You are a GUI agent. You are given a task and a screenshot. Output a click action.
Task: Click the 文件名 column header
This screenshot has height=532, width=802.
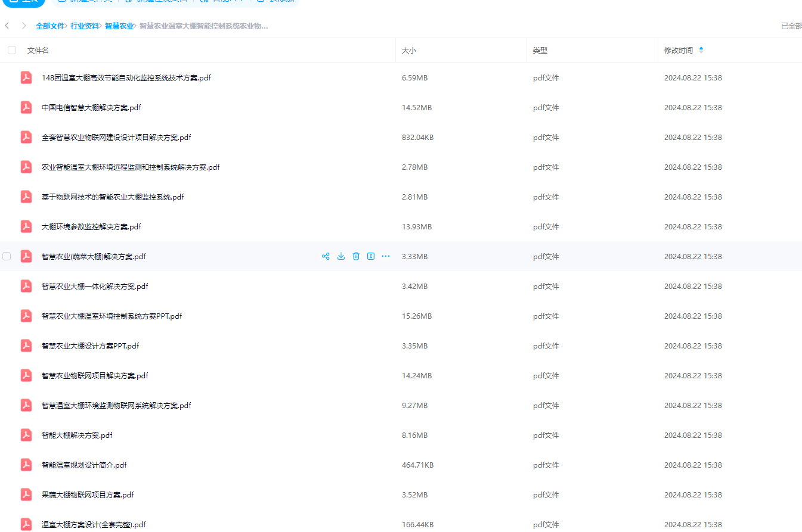click(38, 51)
